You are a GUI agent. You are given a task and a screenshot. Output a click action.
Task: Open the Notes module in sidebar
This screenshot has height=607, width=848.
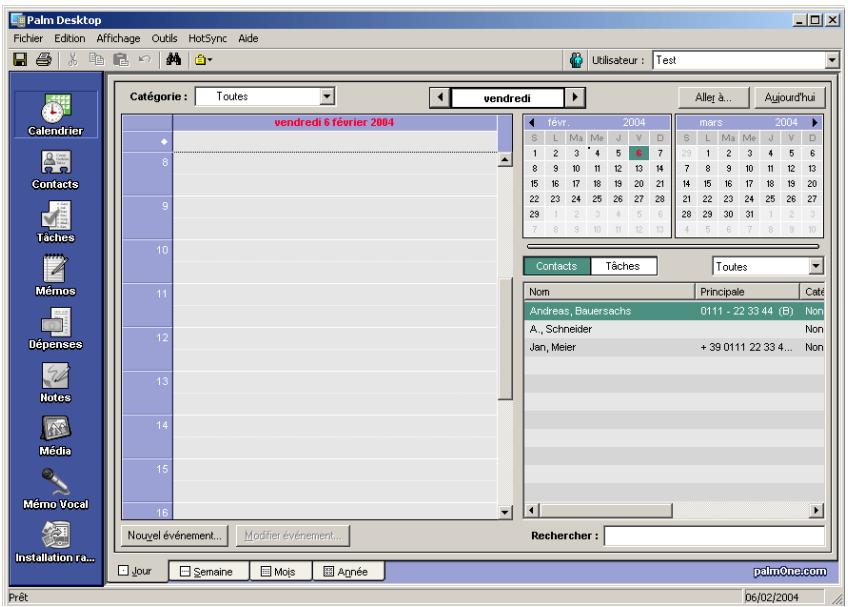click(56, 382)
